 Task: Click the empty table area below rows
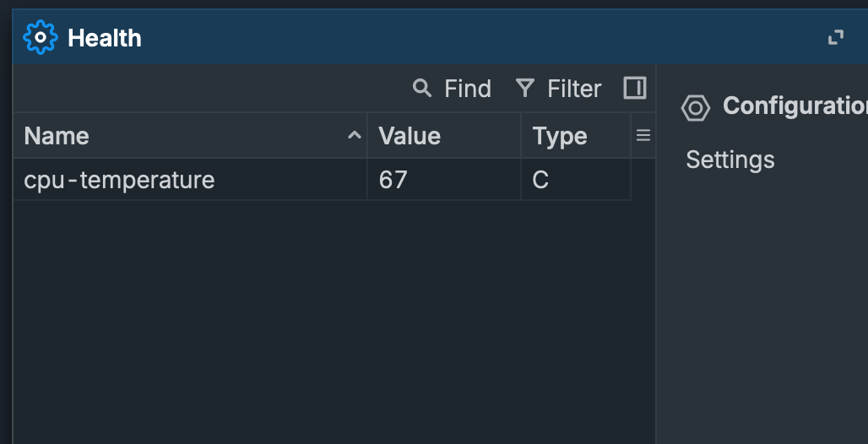(x=334, y=321)
